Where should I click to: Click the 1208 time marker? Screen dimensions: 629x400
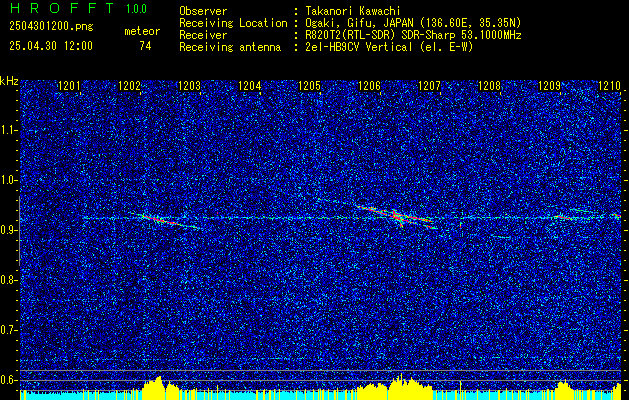click(490, 86)
